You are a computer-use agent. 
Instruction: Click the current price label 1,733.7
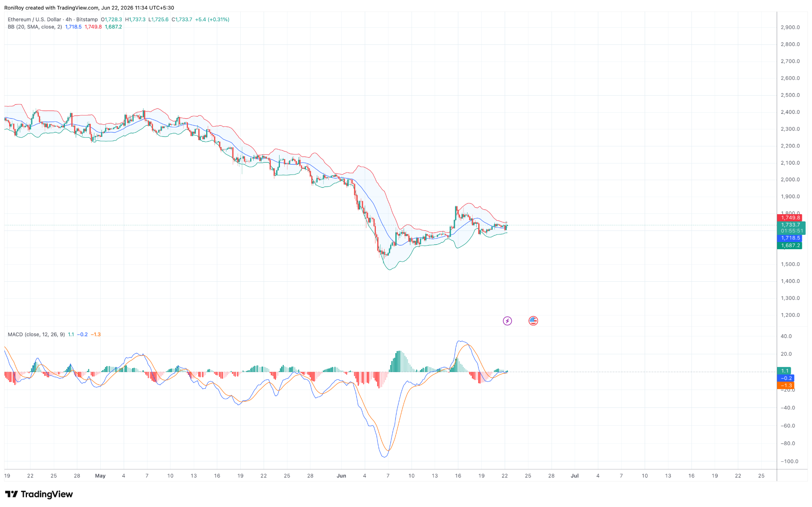pos(791,225)
